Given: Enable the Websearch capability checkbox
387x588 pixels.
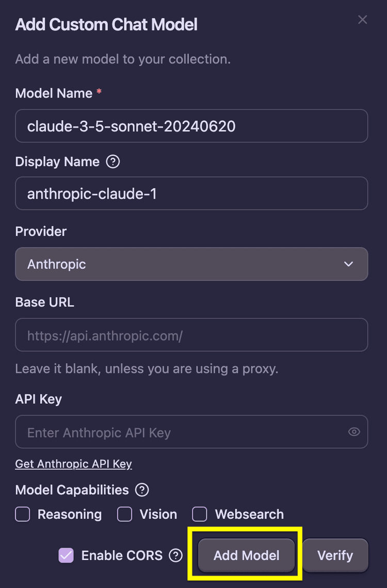Looking at the screenshot, I should pyautogui.click(x=199, y=514).
